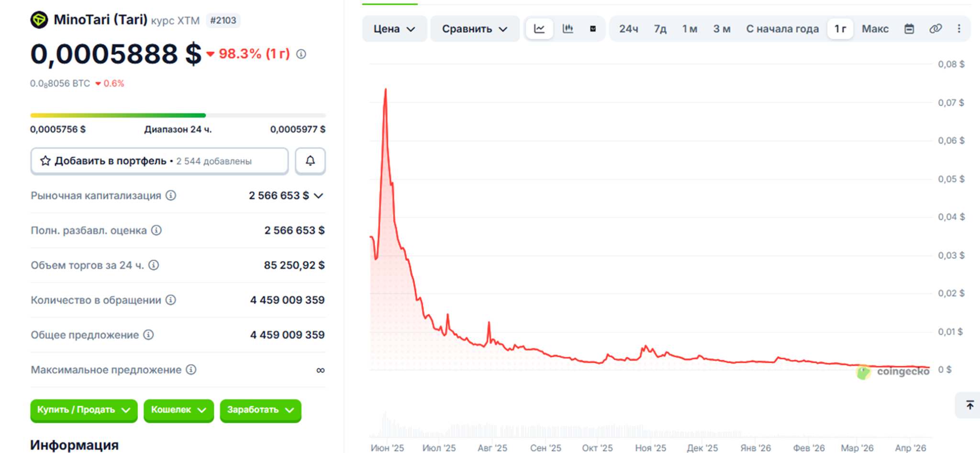980x453 pixels.
Task: Select the 1 м time range
Action: 690,29
